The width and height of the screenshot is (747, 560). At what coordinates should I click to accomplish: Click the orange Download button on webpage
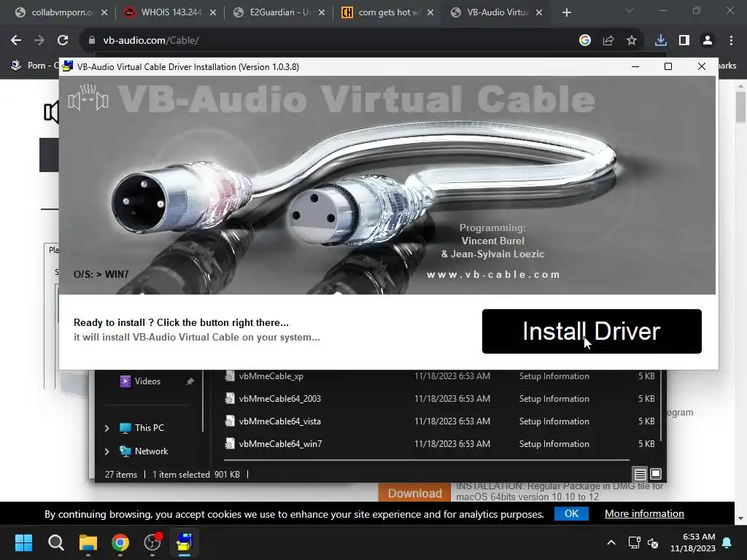(x=414, y=493)
